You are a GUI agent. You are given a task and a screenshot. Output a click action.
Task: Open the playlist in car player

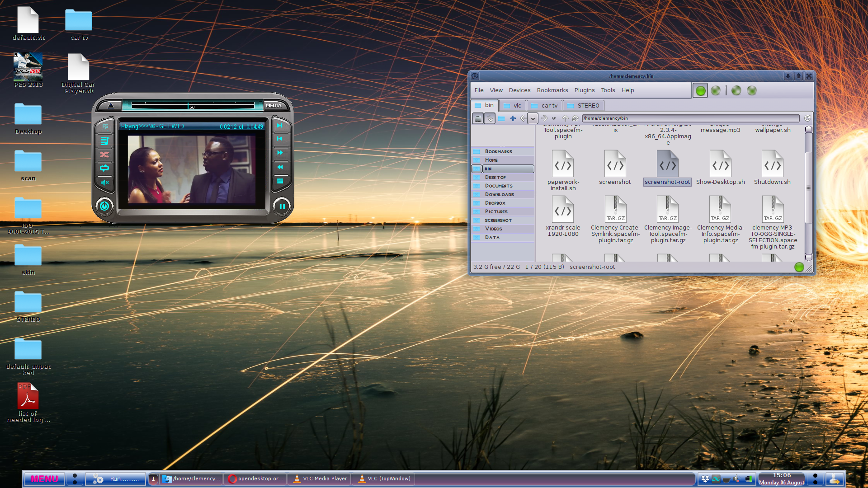pos(104,141)
